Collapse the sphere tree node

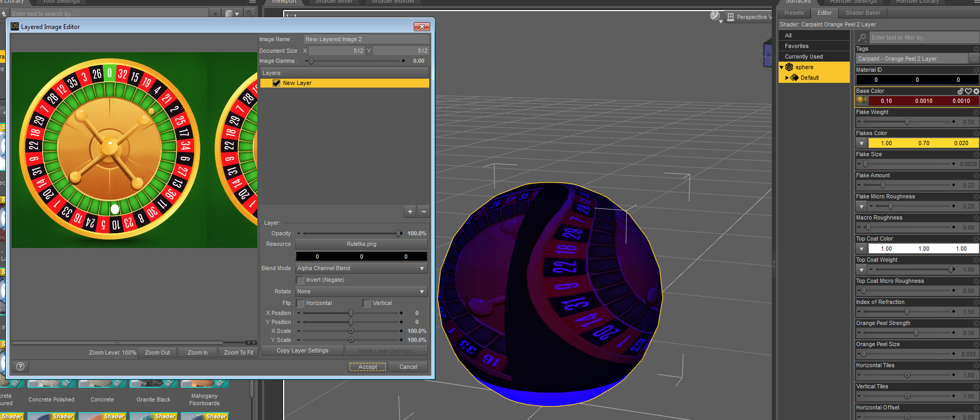(x=782, y=68)
